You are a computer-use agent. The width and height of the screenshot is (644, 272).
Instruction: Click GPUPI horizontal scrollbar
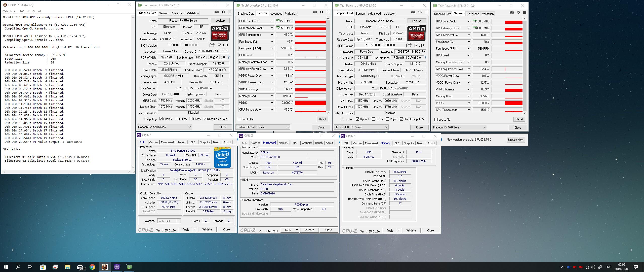pyautogui.click(x=67, y=172)
